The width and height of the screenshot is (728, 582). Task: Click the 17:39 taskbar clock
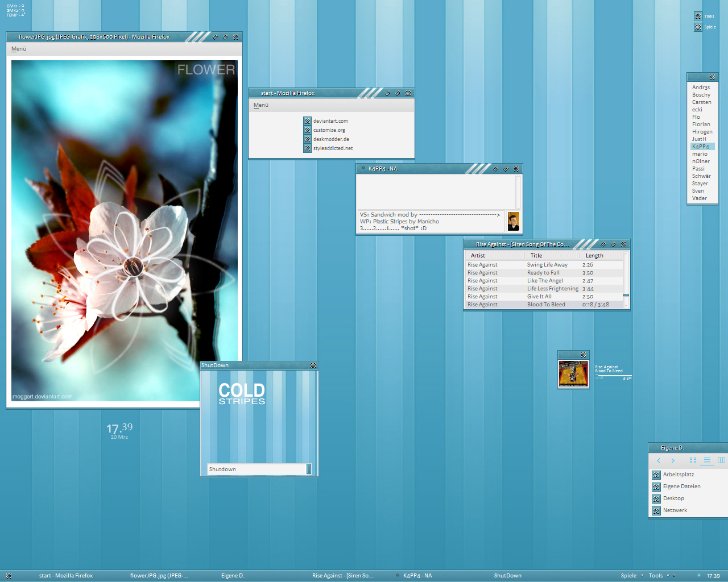click(x=713, y=576)
